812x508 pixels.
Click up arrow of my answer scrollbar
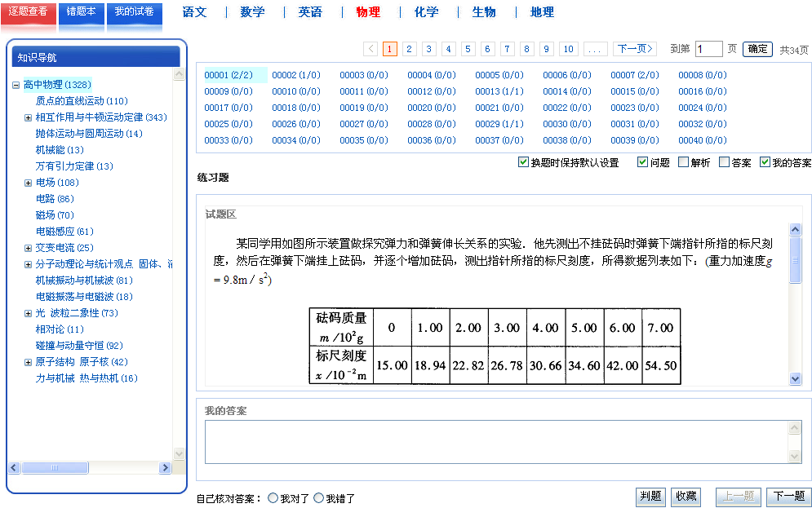pyautogui.click(x=794, y=427)
